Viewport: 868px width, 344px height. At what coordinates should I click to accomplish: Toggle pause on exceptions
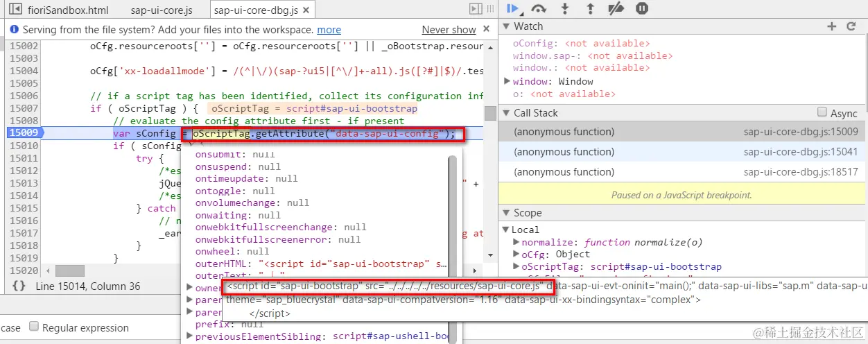tap(642, 8)
